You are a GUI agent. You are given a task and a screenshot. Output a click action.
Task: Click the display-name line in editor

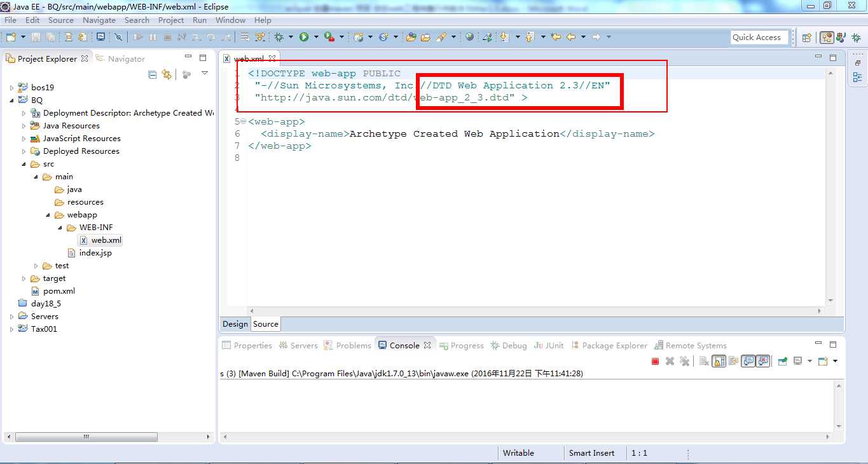[457, 133]
